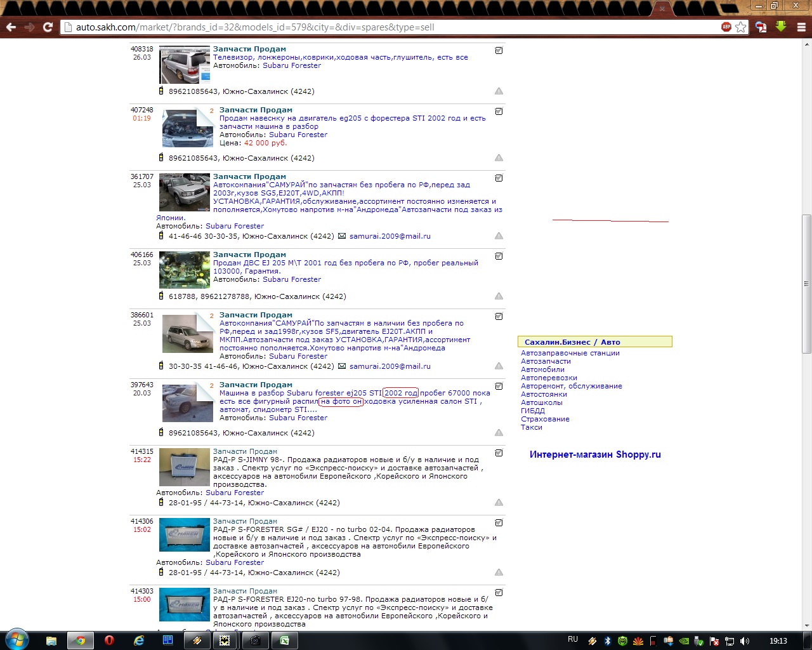Image resolution: width=812 pixels, height=650 pixels.
Task: Open 'Автозаправочные станции' sidebar link
Action: pyautogui.click(x=570, y=353)
